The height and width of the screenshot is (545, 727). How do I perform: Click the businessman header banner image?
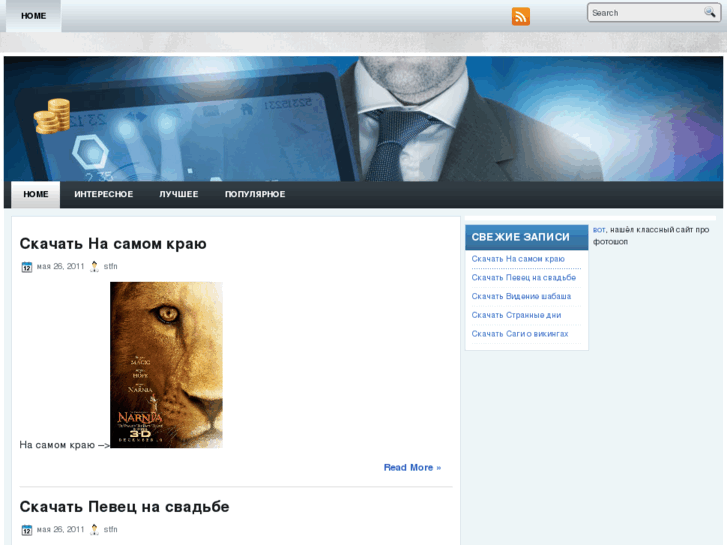[363, 119]
